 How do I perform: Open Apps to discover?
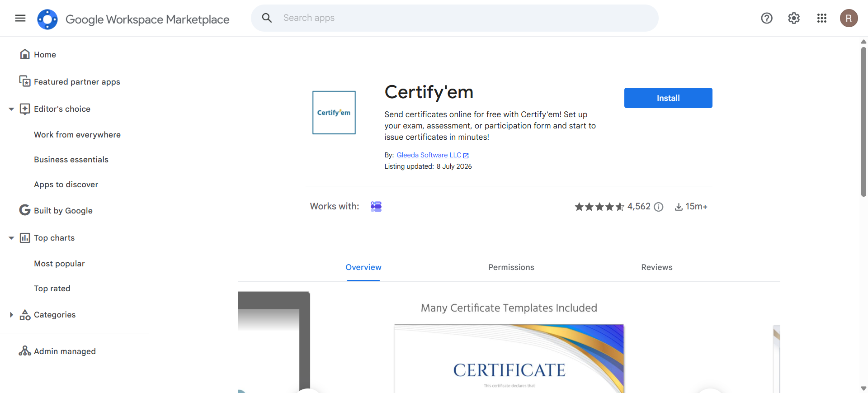coord(66,185)
